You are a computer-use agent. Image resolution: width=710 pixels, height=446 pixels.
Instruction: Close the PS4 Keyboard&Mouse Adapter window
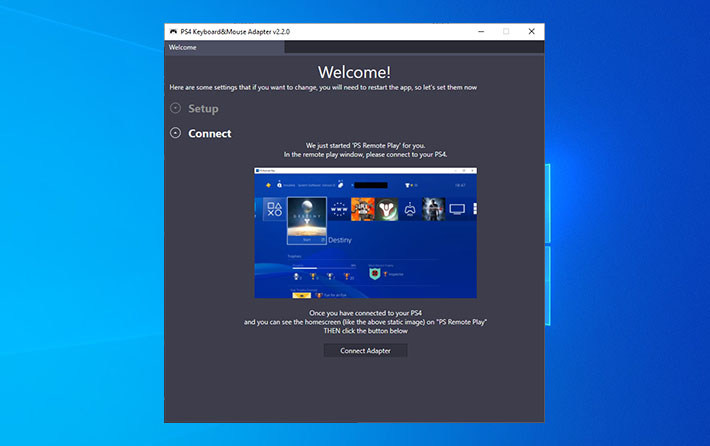pyautogui.click(x=532, y=31)
